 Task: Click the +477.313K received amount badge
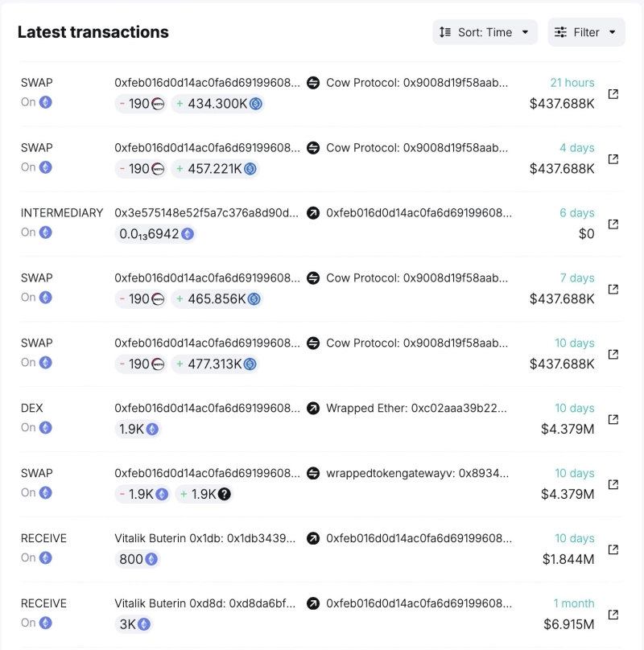pos(215,364)
